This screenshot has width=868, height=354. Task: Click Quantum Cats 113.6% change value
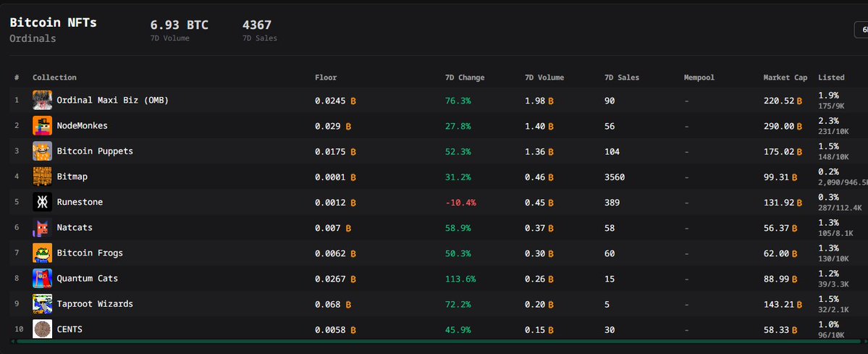(x=460, y=279)
